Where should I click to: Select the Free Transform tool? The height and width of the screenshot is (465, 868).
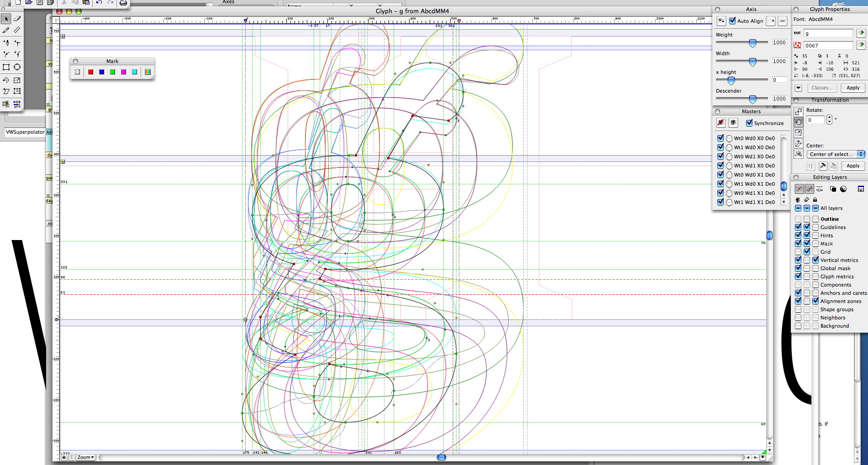[17, 91]
